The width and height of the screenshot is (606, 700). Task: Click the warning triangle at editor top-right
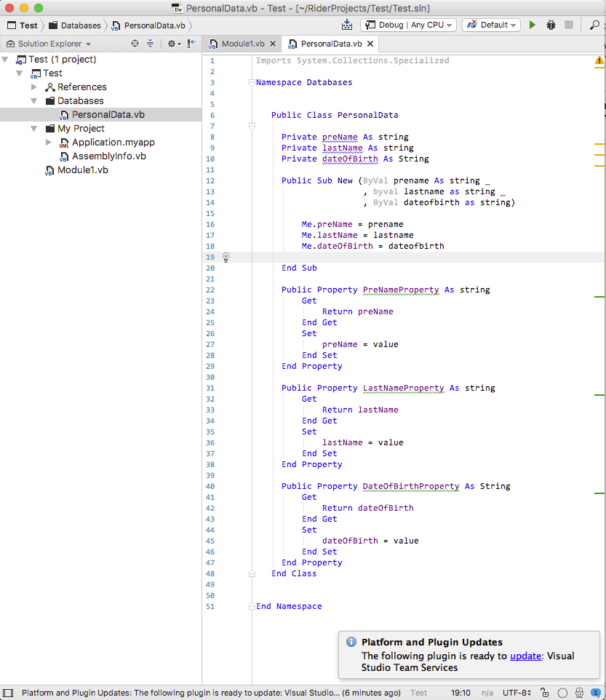pos(599,60)
